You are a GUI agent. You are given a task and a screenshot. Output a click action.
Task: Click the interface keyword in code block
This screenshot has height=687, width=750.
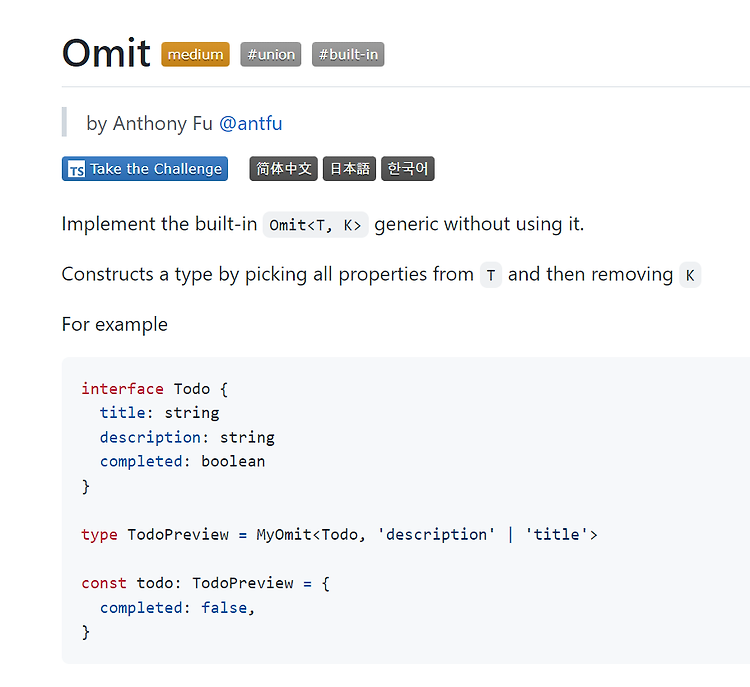click(122, 388)
